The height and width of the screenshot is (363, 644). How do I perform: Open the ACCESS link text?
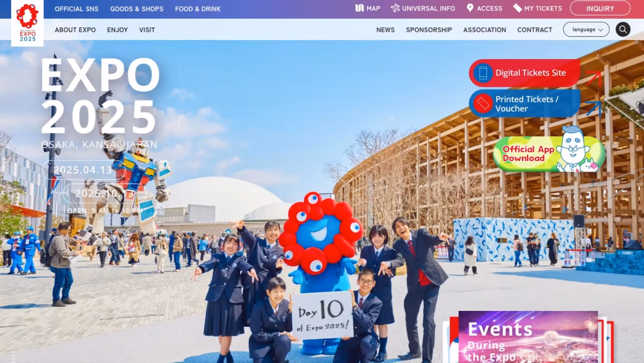(x=489, y=8)
